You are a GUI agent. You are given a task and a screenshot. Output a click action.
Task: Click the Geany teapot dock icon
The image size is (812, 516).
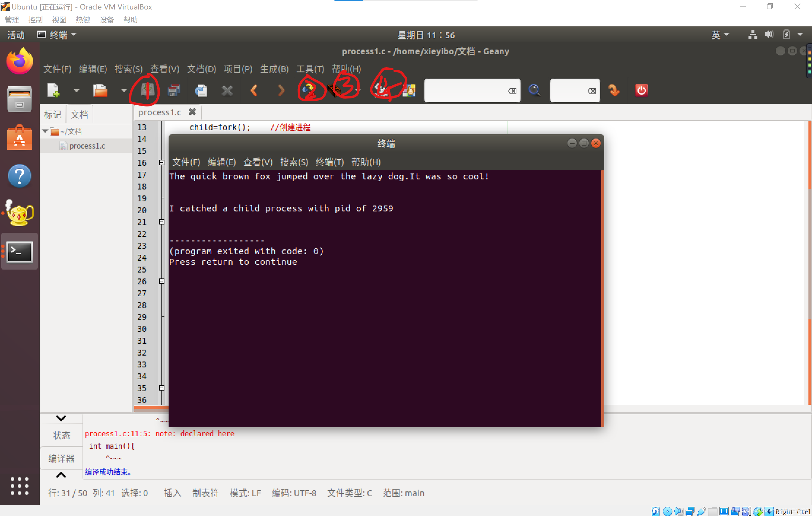[20, 213]
